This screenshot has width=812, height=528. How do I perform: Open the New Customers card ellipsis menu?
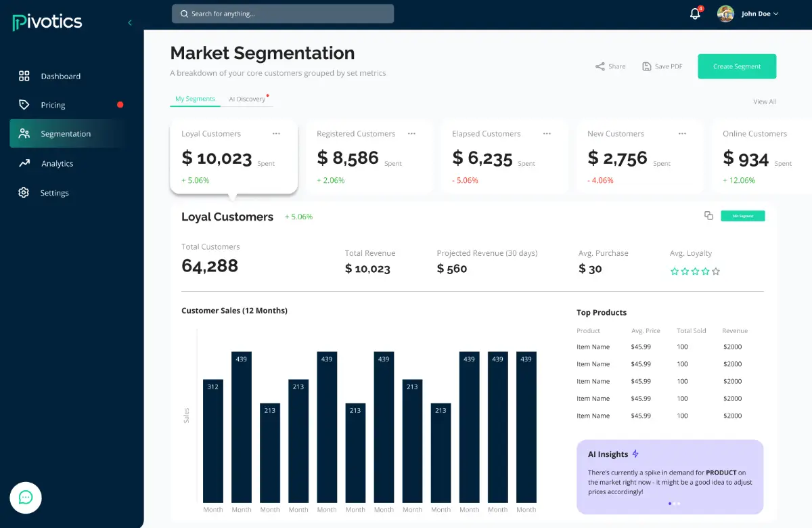(682, 134)
